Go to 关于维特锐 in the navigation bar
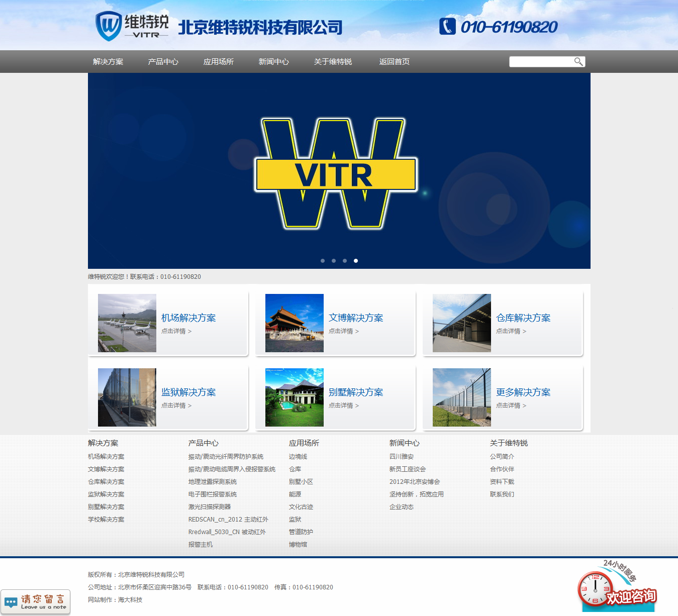Viewport: 678px width, 616px height. [333, 62]
